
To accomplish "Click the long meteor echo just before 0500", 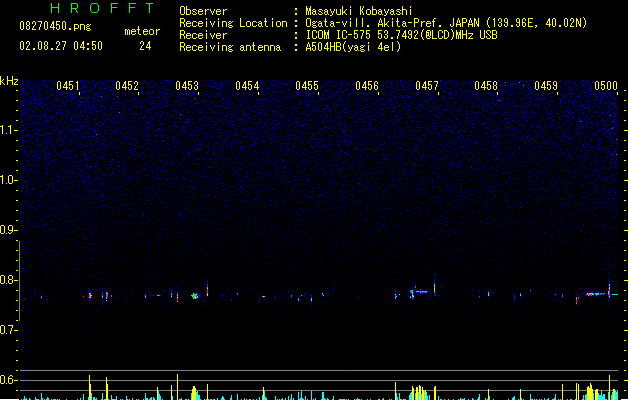I will click(x=595, y=294).
